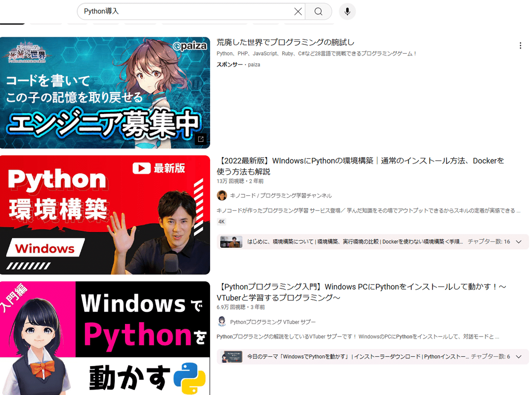
Task: Go to channel キノコード / プログラミング学習チャンネル
Action: [281, 196]
